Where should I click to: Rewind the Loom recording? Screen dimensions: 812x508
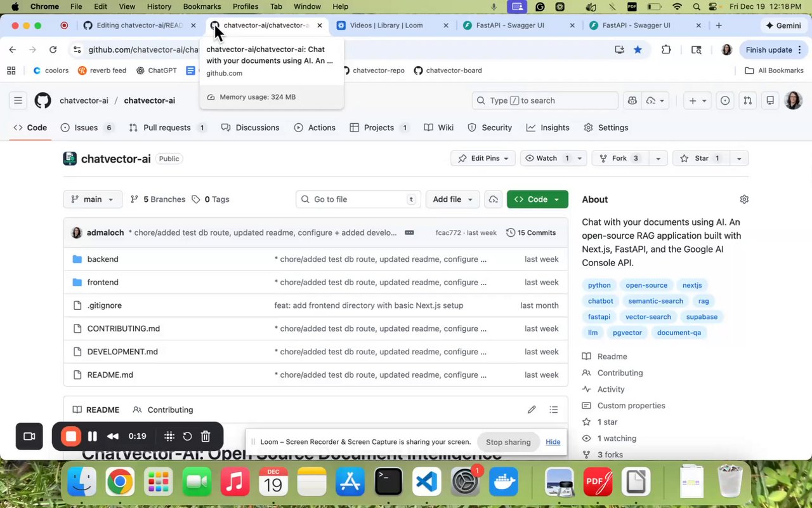113,436
